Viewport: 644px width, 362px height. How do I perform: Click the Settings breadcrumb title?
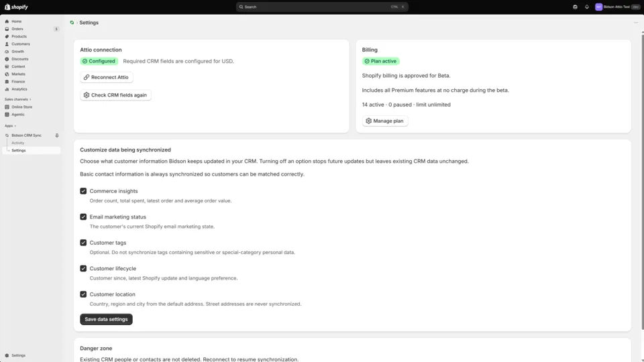[89, 23]
